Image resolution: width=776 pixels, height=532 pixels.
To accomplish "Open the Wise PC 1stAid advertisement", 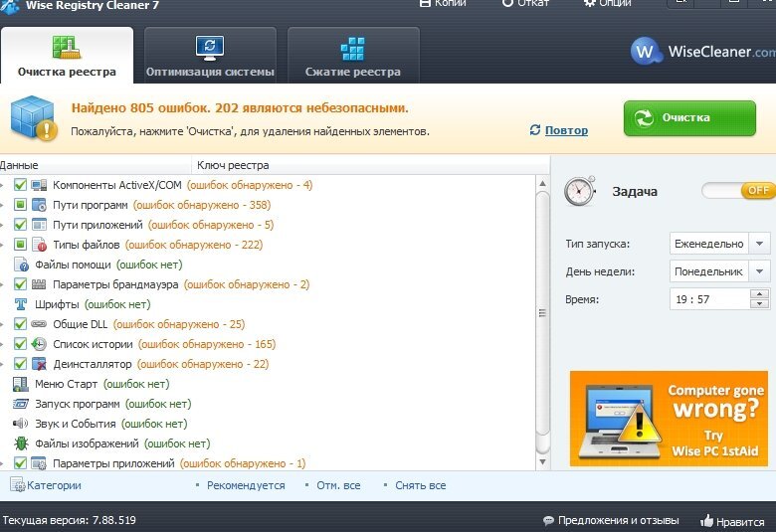I will [x=669, y=419].
